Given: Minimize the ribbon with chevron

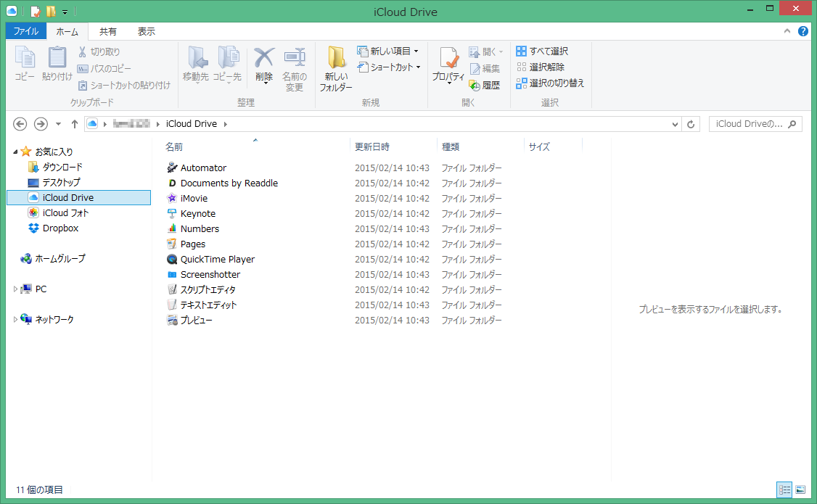Looking at the screenshot, I should pos(787,31).
